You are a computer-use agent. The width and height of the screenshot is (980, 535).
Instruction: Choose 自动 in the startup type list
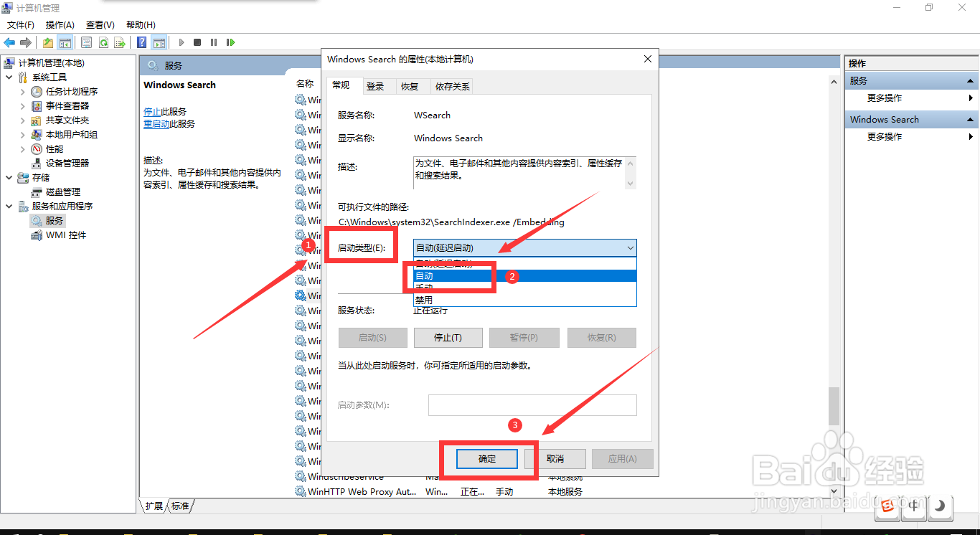pyautogui.click(x=525, y=275)
